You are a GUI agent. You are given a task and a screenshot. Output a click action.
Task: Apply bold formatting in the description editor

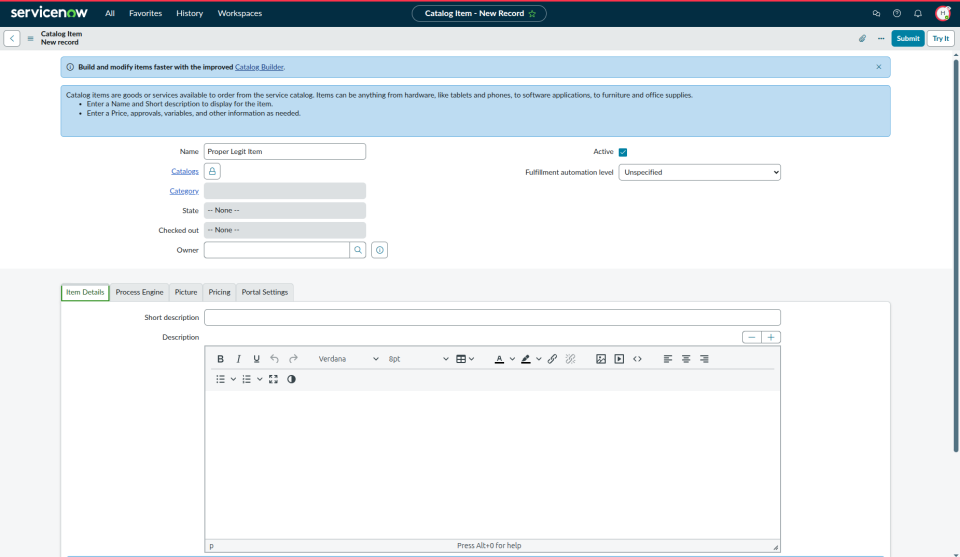pos(220,359)
